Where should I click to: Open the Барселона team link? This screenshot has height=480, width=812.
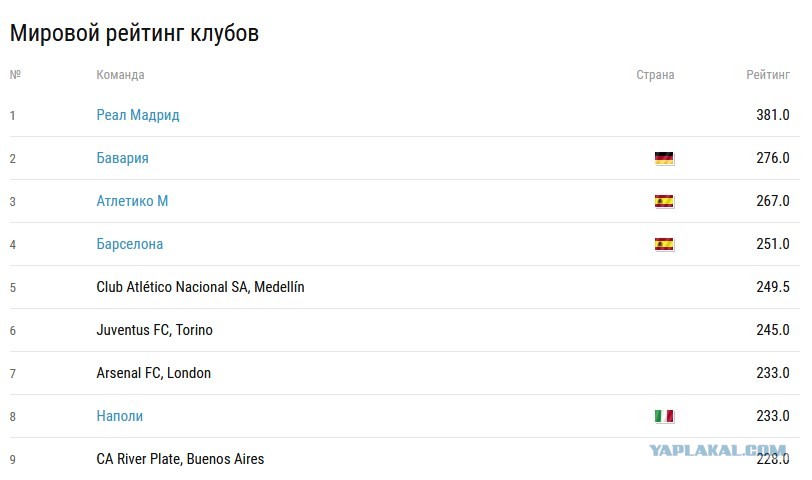(129, 244)
